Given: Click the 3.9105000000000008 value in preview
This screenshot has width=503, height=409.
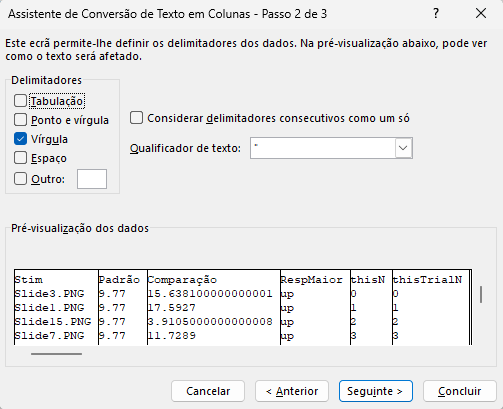Looking at the screenshot, I should pos(210,322).
